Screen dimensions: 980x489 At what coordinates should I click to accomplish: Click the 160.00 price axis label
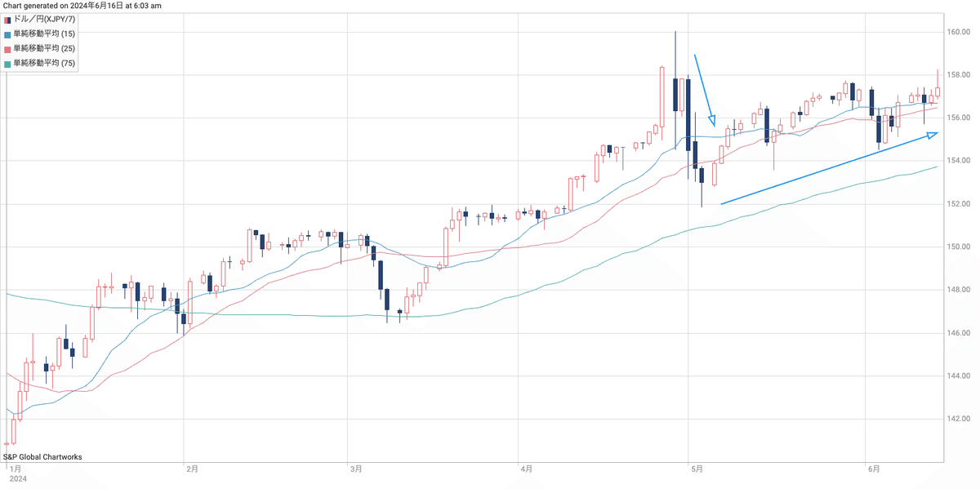pyautogui.click(x=958, y=33)
